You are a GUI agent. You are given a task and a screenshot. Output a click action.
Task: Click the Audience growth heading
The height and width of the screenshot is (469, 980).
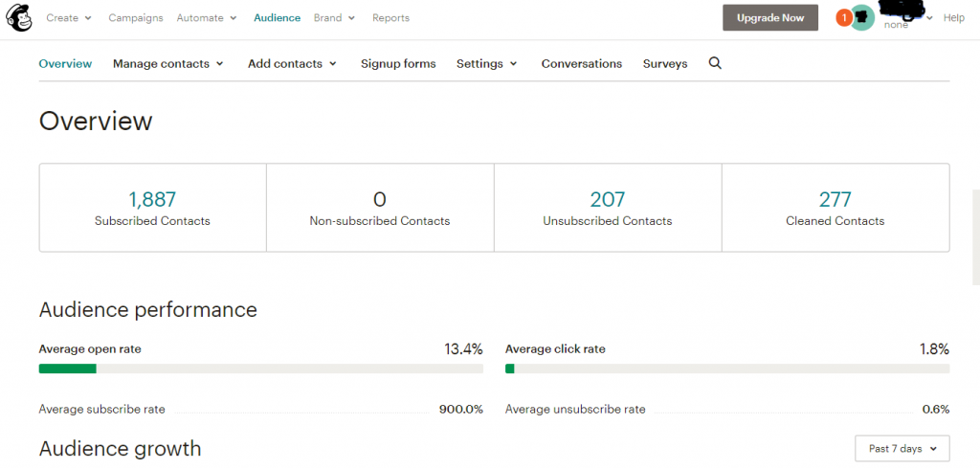point(120,448)
